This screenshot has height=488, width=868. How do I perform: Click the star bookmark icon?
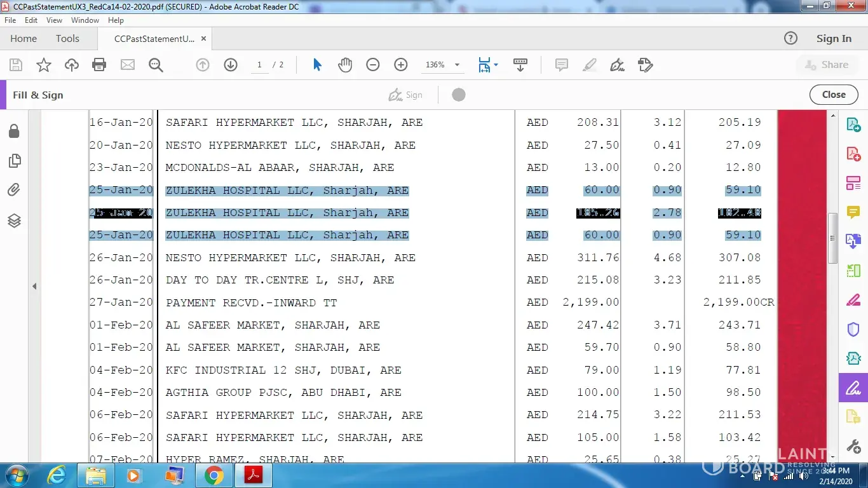tap(44, 65)
